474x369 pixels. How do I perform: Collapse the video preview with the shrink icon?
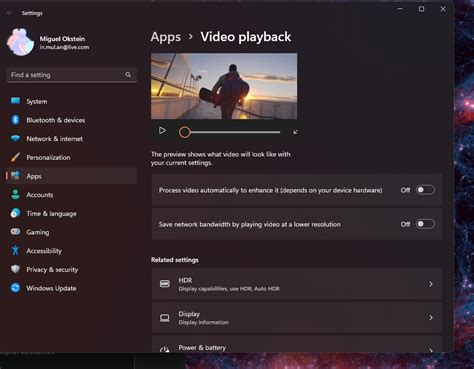pos(295,132)
